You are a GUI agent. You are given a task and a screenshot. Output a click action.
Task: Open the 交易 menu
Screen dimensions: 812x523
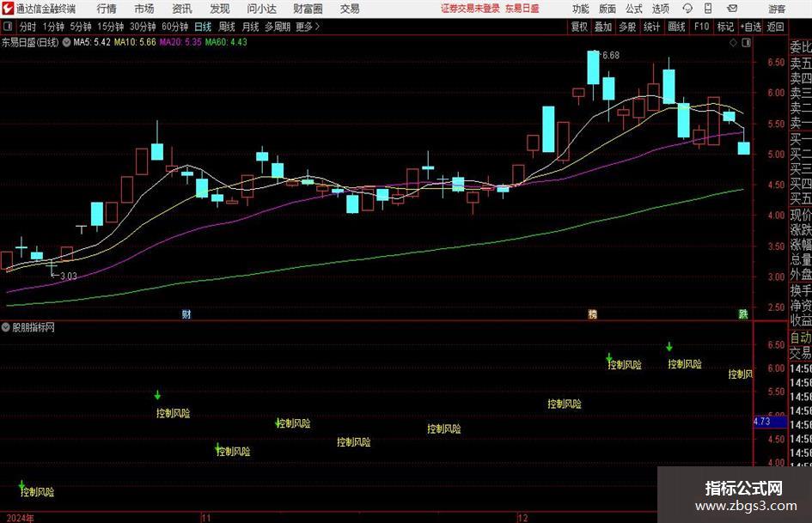pos(350,9)
